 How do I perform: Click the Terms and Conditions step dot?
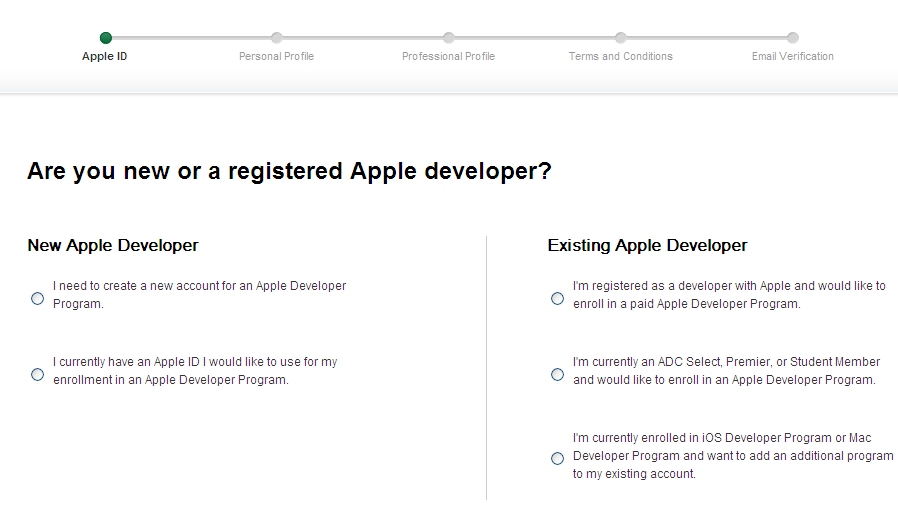coord(620,38)
